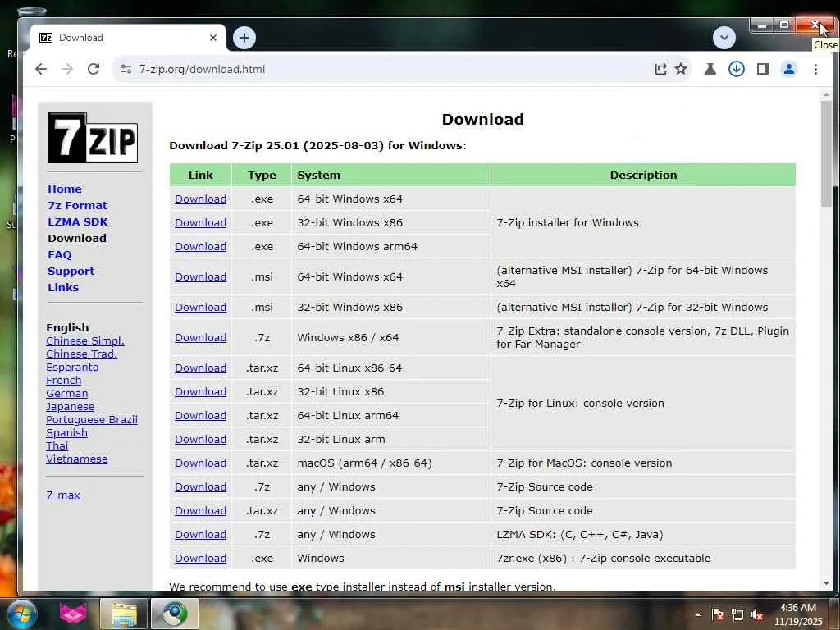Viewport: 840px width, 630px height.
Task: Show hidden system tray icons
Action: (697, 614)
